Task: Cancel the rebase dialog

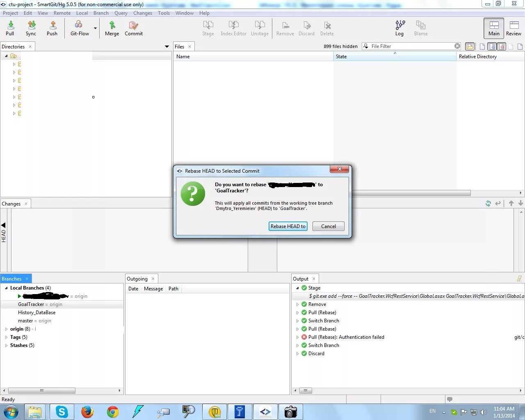Action: coord(328,226)
